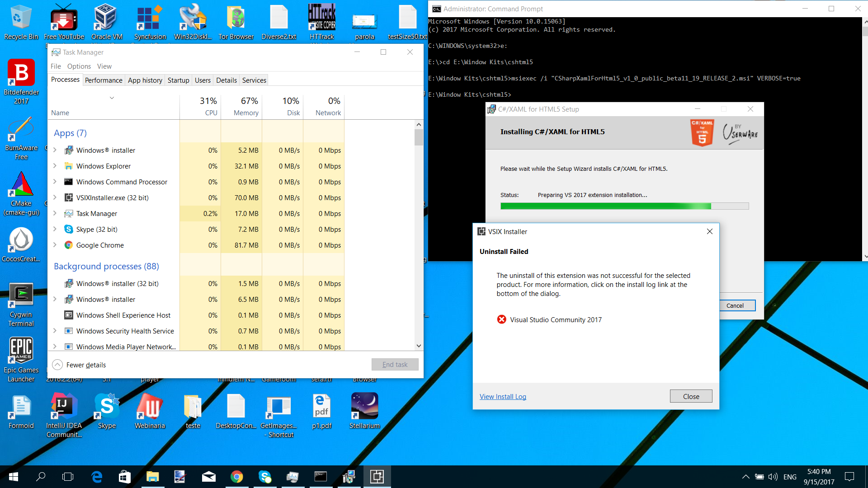This screenshot has width=868, height=488.
Task: Open Diverse2.txt file on desktop
Action: pyautogui.click(x=278, y=23)
